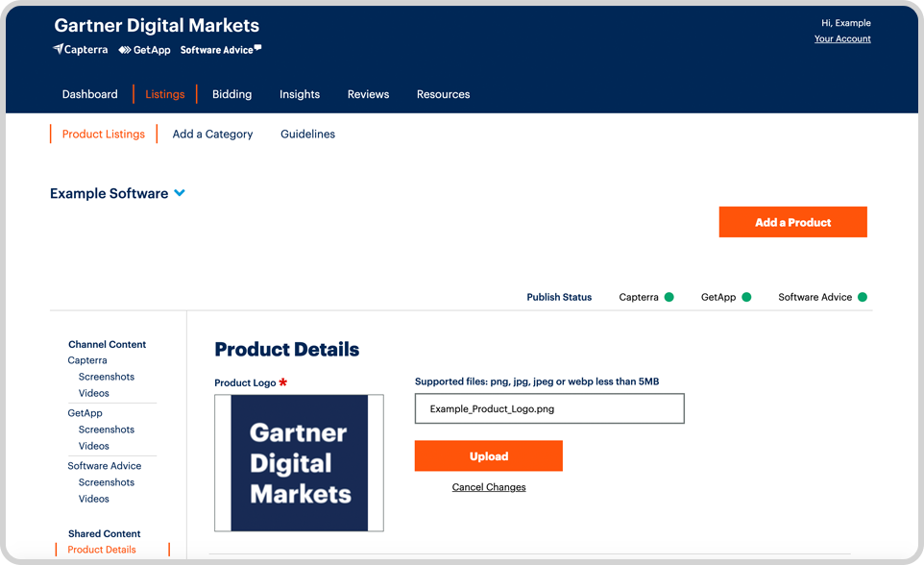Open the Dashboard tab
This screenshot has width=924, height=565.
tap(89, 94)
